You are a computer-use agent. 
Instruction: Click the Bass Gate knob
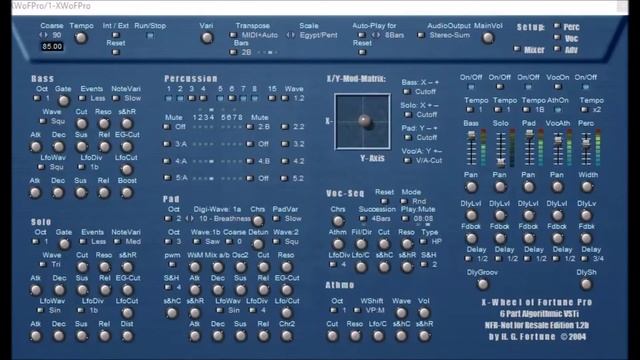63,100
